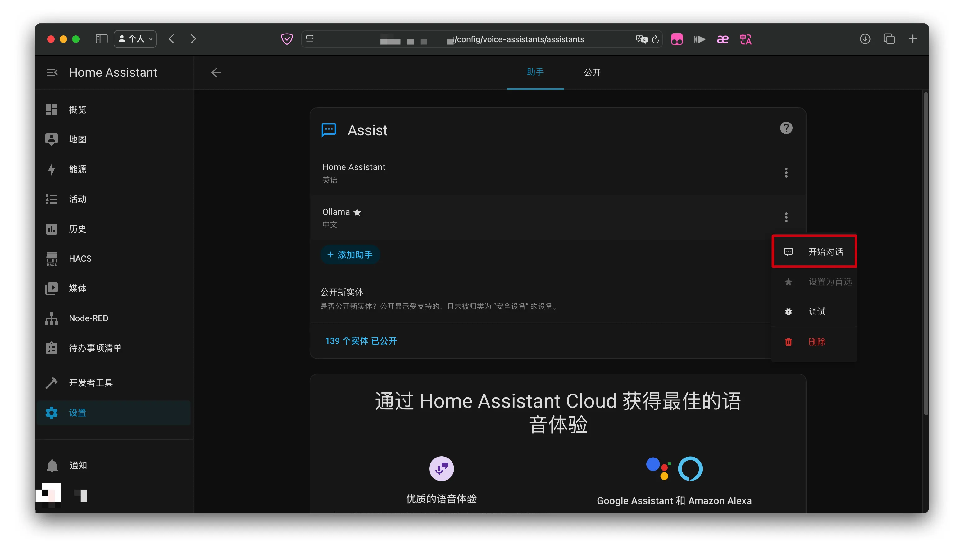Collapse the Home Assistant sidebar menu icon
The height and width of the screenshot is (560, 964).
52,72
